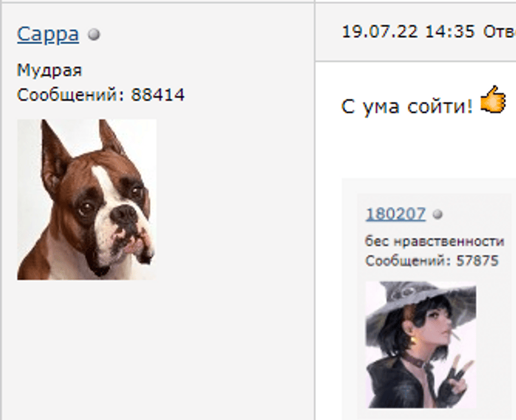Open the 180207 user profile link
This screenshot has height=420, width=516.
point(395,214)
